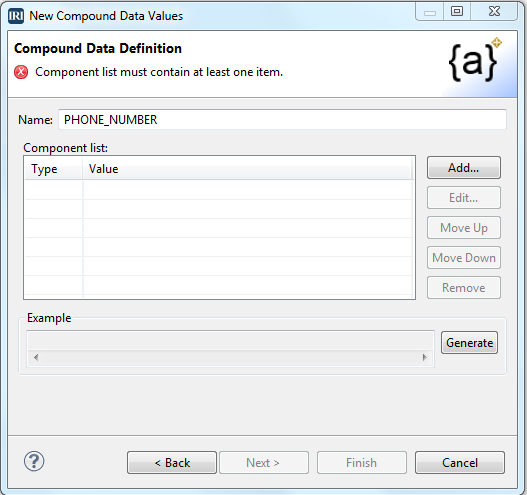The height and width of the screenshot is (495, 527).
Task: Click the Edit... button
Action: tap(464, 198)
